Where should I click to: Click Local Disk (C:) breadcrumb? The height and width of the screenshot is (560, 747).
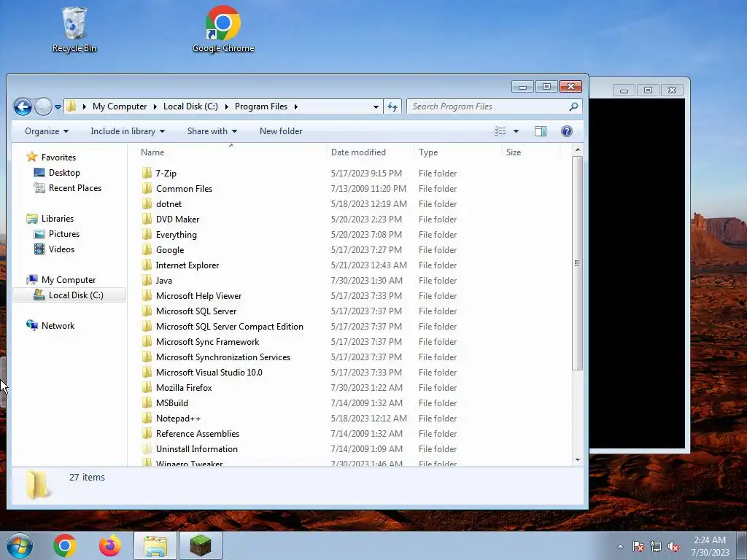click(190, 106)
